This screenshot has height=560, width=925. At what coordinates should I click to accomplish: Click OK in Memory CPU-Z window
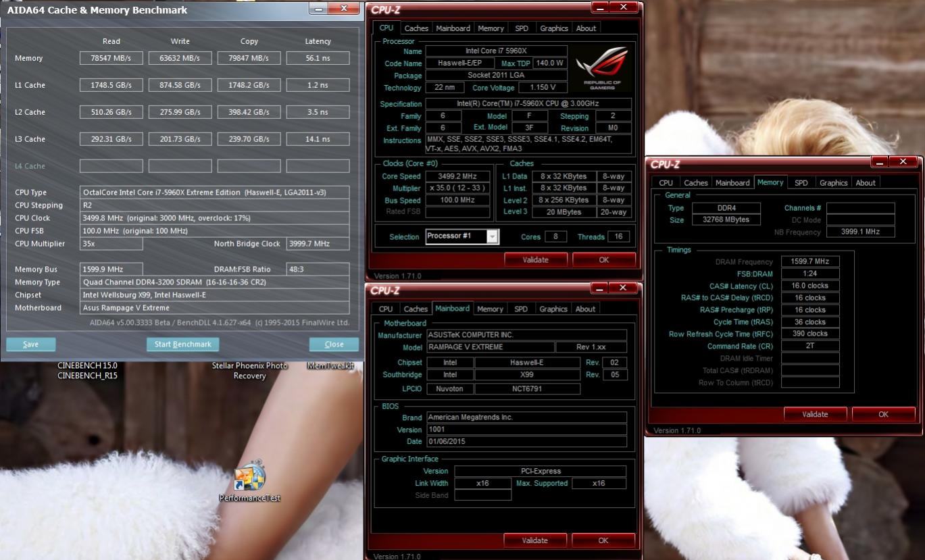click(x=883, y=414)
